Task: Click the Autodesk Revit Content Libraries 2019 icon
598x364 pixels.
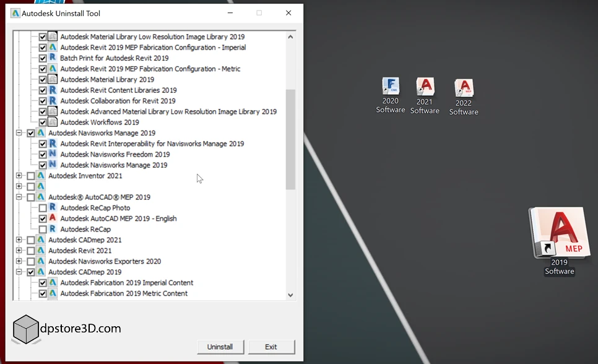Action: click(x=53, y=90)
